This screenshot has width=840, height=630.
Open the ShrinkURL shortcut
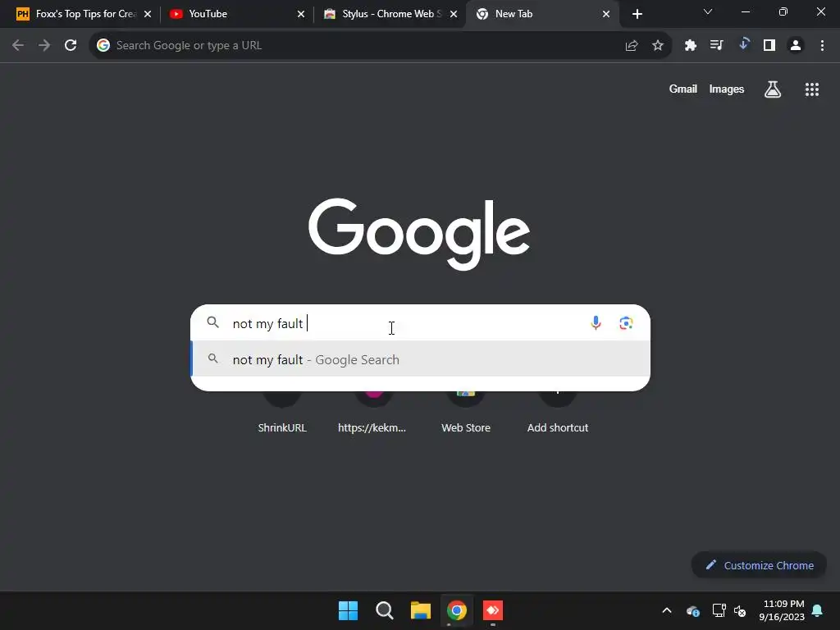pos(282,413)
